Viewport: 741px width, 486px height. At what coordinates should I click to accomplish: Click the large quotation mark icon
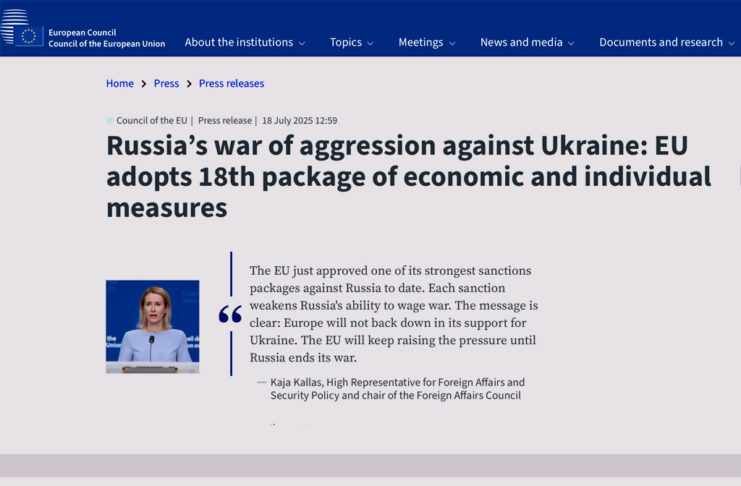(x=230, y=314)
